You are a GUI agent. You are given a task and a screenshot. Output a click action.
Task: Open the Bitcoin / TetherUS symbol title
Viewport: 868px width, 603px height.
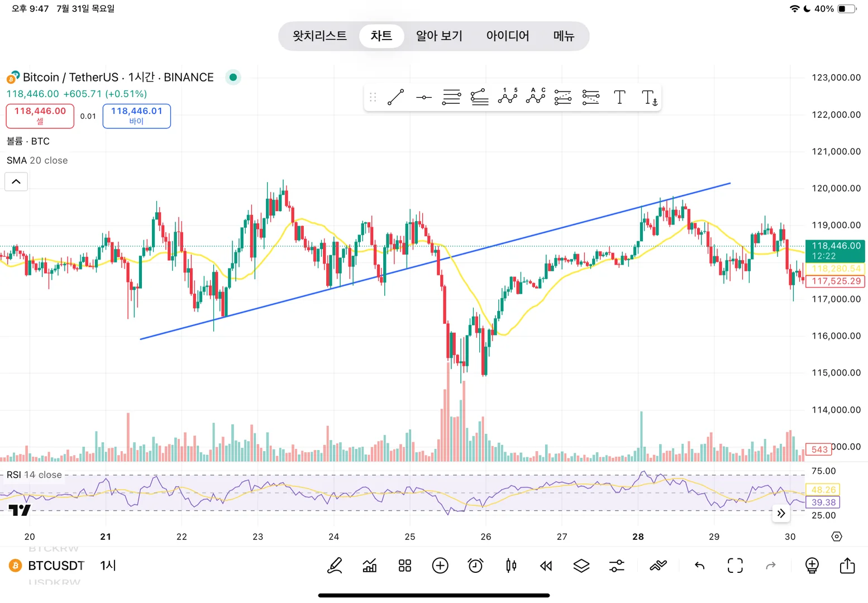click(x=118, y=77)
